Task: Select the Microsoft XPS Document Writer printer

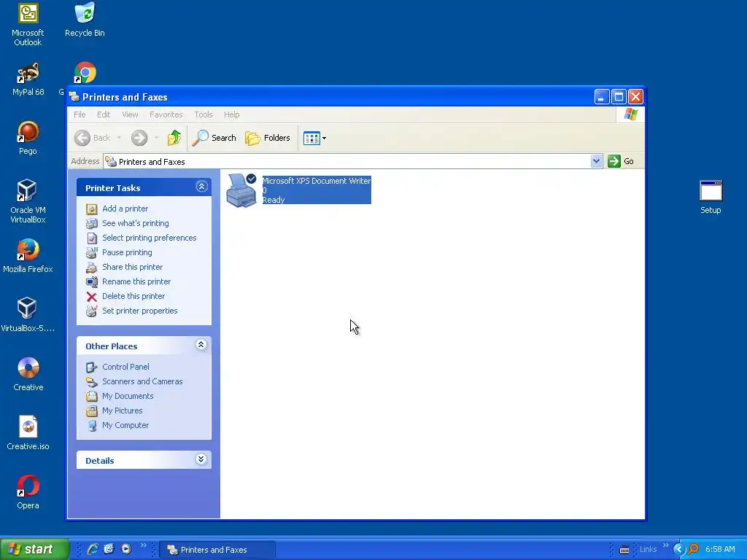Action: click(x=298, y=190)
